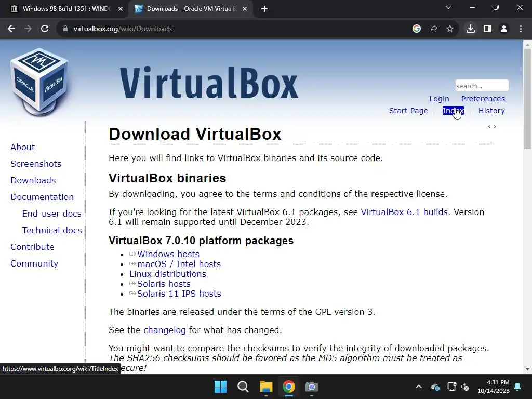
Task: Close the Downloads – Oracle VM VirtualBox tab
Action: (245, 9)
